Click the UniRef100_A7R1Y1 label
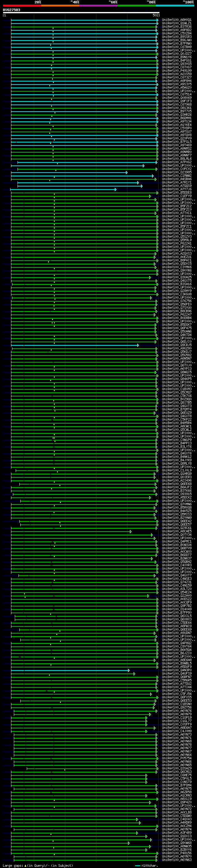The height and width of the screenshot is (868, 197). coord(177,182)
